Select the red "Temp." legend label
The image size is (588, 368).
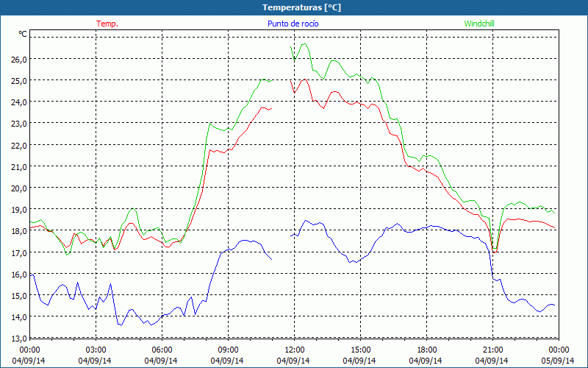click(107, 24)
